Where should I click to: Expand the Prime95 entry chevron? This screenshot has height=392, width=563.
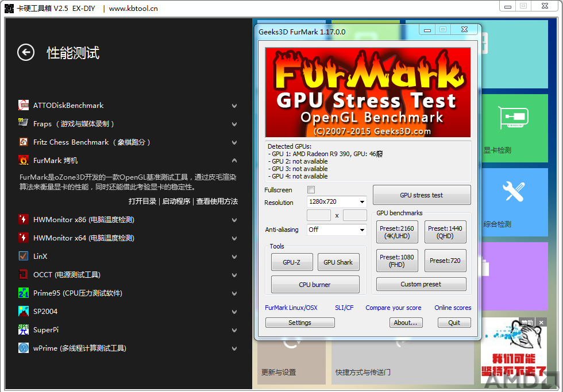point(234,293)
